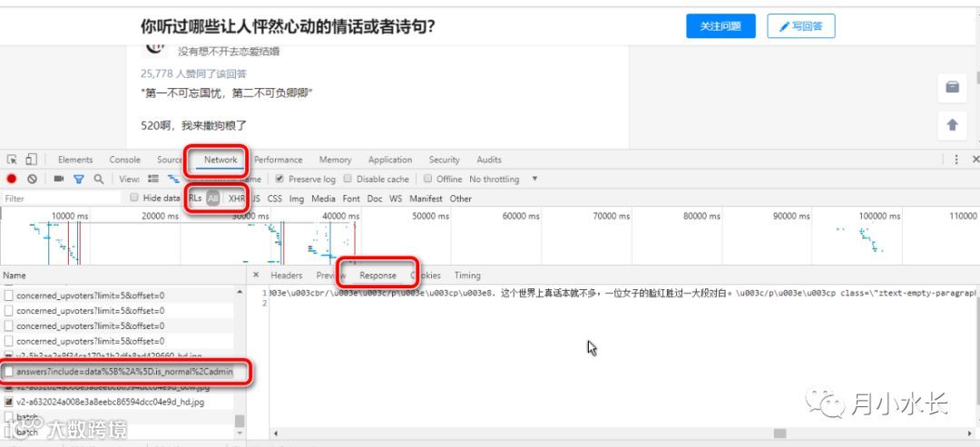Viewport: 980px width, 447px height.
Task: Go to the Performance tab
Action: tap(279, 160)
